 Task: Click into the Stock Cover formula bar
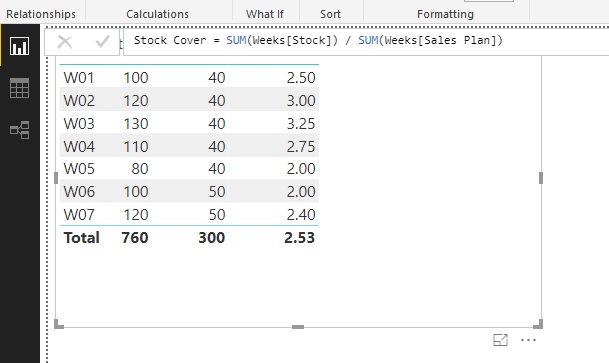click(365, 42)
